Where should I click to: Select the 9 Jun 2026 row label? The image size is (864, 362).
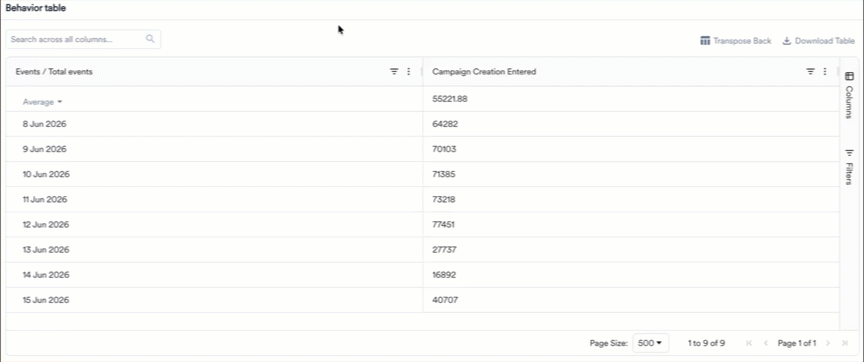pos(45,149)
